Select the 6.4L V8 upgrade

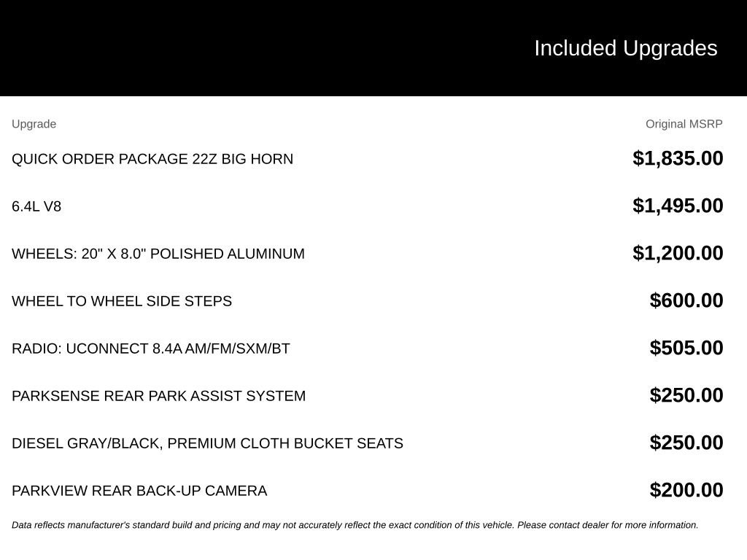point(36,206)
